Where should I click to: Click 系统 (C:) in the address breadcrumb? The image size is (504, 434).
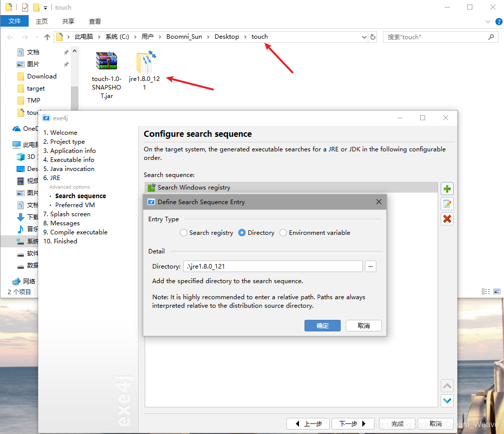point(117,37)
